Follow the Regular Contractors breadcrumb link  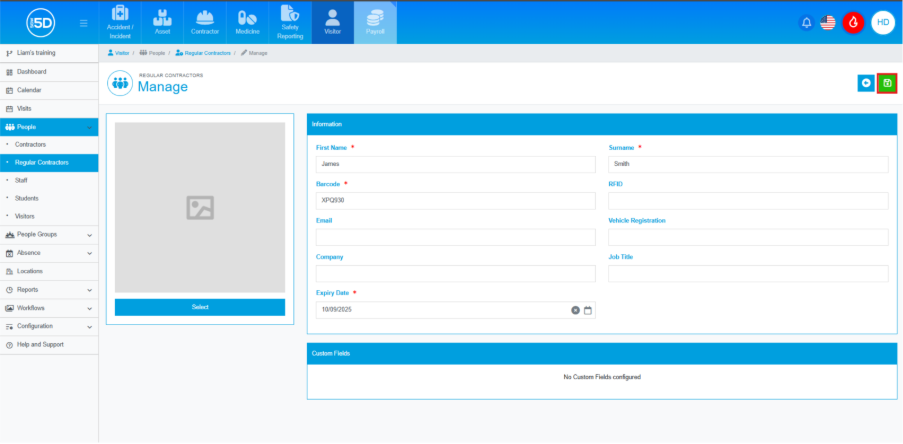[206, 52]
